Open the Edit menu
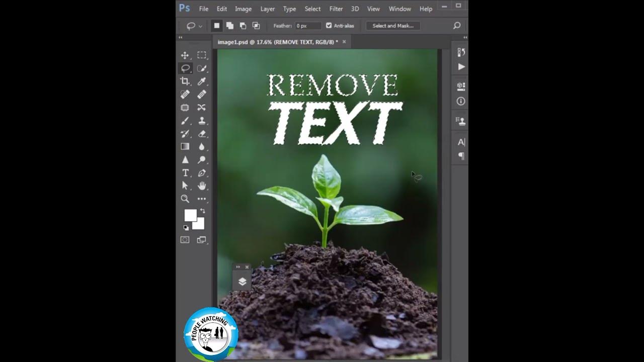This screenshot has height=362, width=644. (x=222, y=9)
